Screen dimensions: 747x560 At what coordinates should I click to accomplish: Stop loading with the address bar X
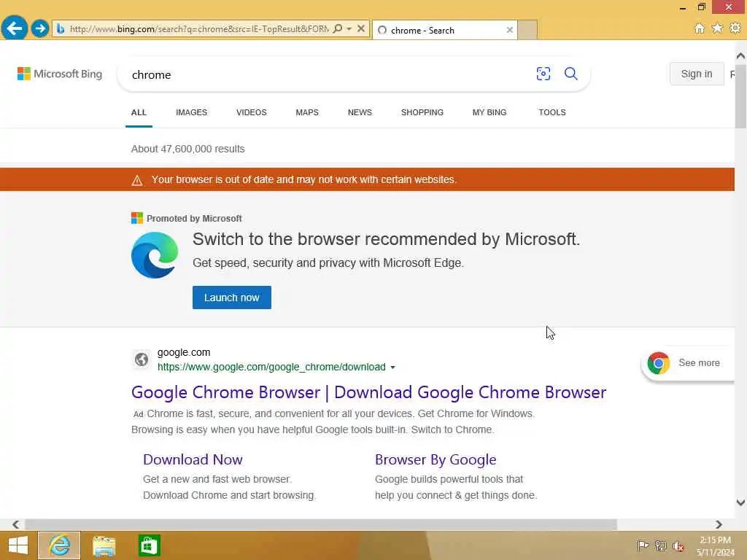click(361, 29)
